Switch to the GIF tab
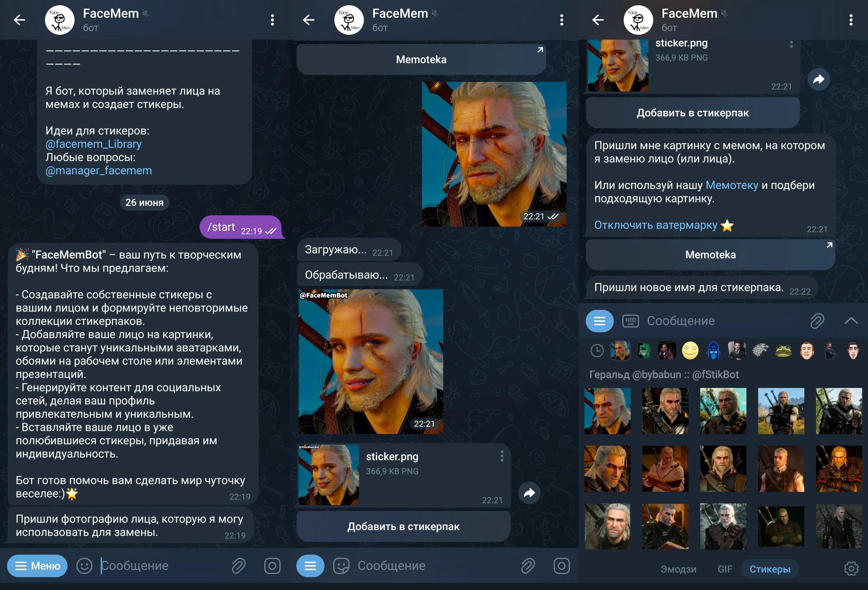 (725, 569)
